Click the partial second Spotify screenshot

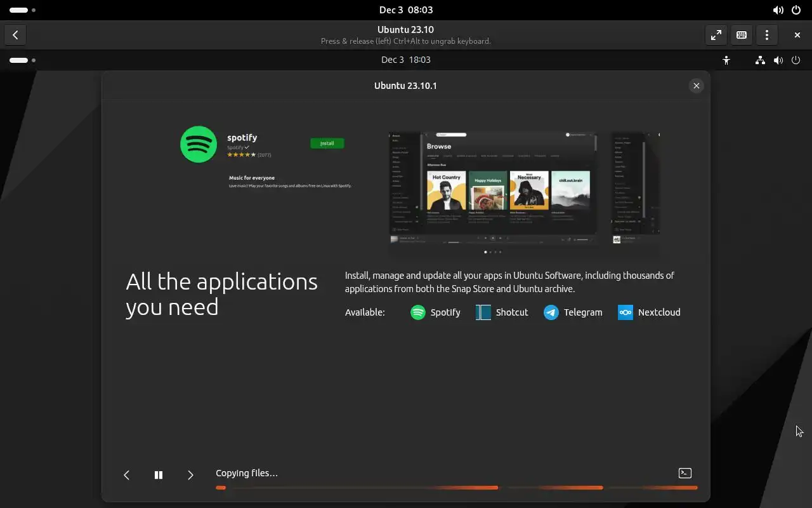click(636, 188)
